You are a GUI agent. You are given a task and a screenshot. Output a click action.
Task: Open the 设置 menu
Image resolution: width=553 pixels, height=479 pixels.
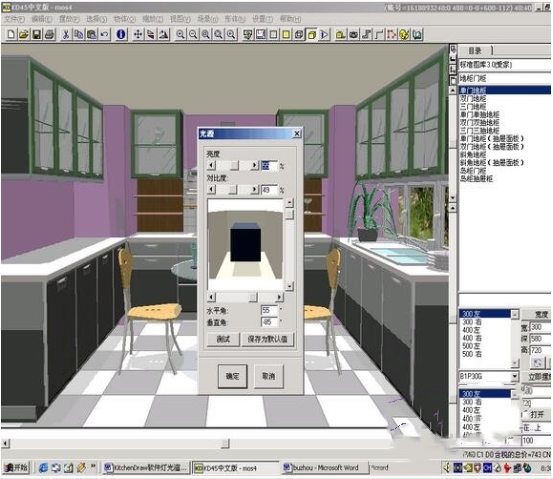pyautogui.click(x=262, y=19)
